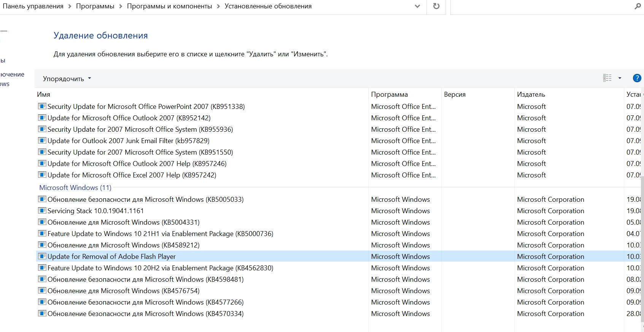
Task: Go to Программы breadcrumb
Action: (x=95, y=6)
